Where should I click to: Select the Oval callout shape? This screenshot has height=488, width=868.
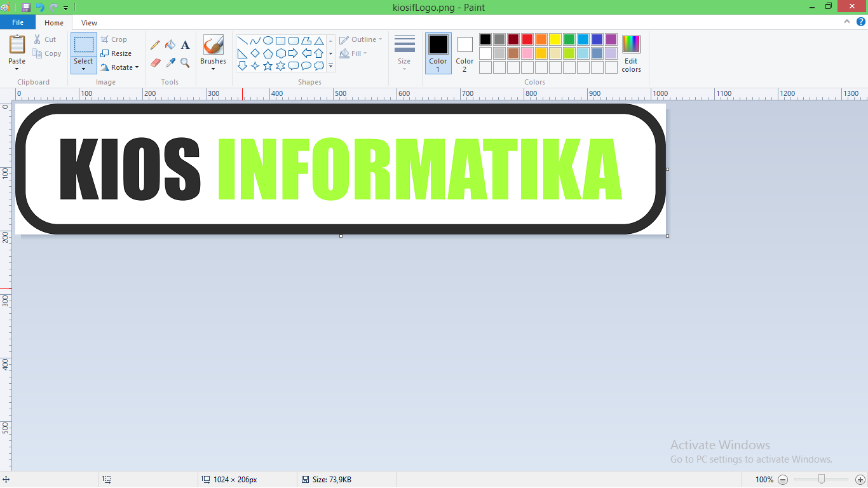[x=306, y=65]
